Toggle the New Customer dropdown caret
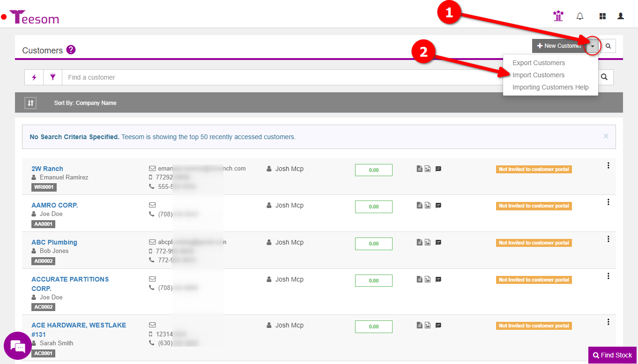Viewport: 638px width, 364px height. (x=593, y=46)
